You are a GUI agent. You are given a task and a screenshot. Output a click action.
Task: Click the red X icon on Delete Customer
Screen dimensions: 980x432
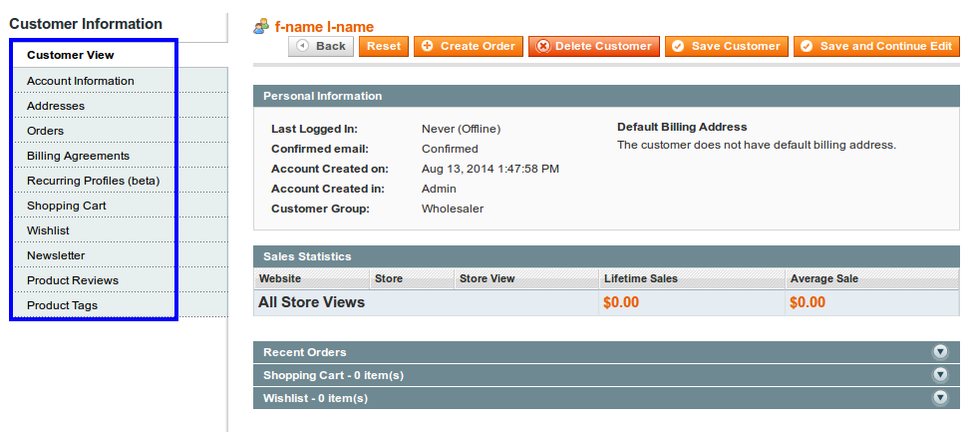tap(542, 46)
